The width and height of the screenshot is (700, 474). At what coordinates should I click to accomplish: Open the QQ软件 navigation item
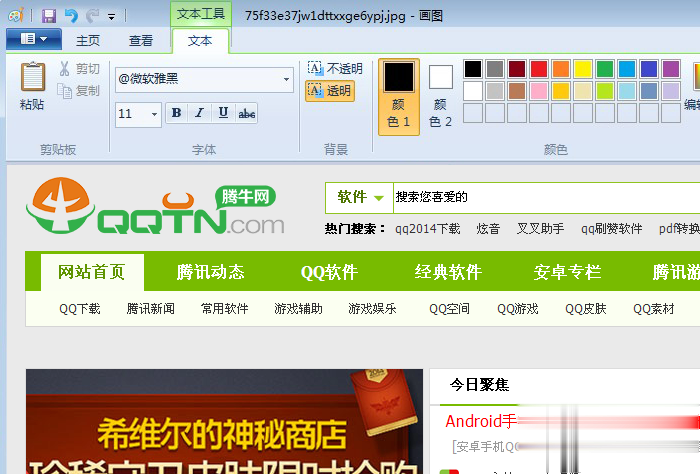coord(329,272)
